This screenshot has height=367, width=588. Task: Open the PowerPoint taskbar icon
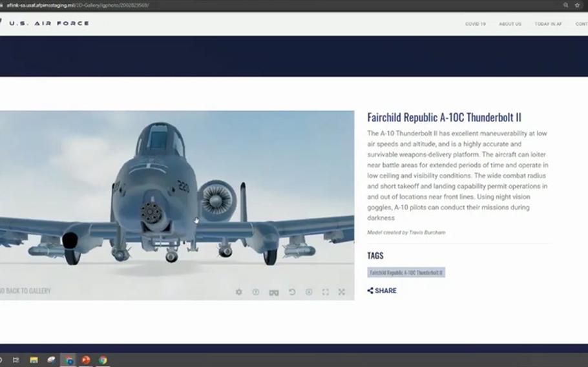pos(86,360)
